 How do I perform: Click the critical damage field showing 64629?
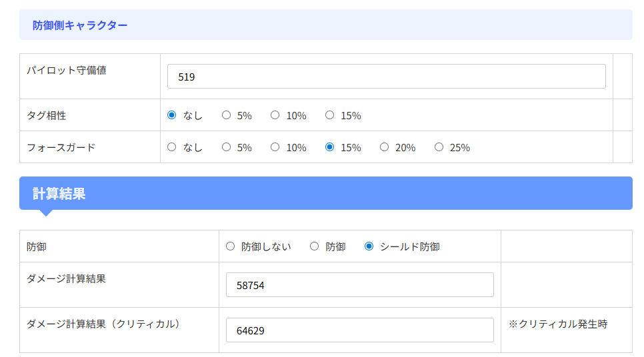click(x=360, y=330)
